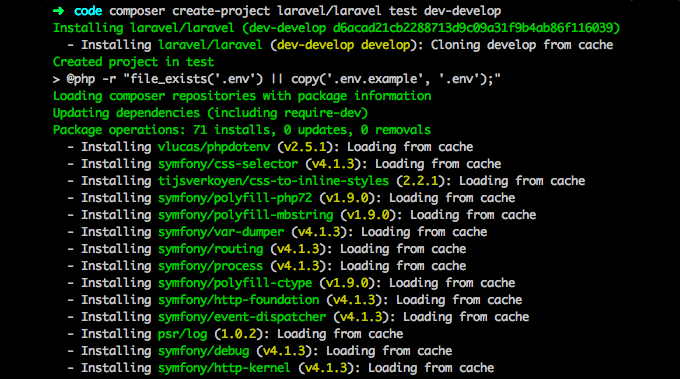The height and width of the screenshot is (379, 680).
Task: Click the symfony/css-selector package name
Action: pos(228,164)
